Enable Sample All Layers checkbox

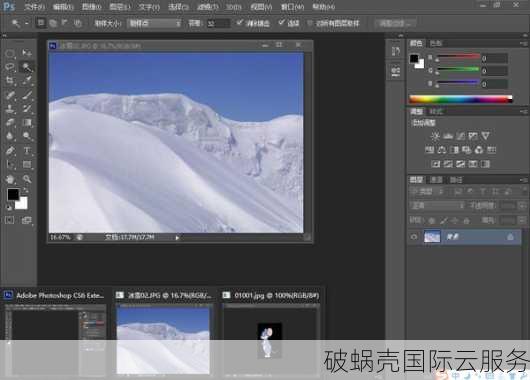[x=310, y=23]
